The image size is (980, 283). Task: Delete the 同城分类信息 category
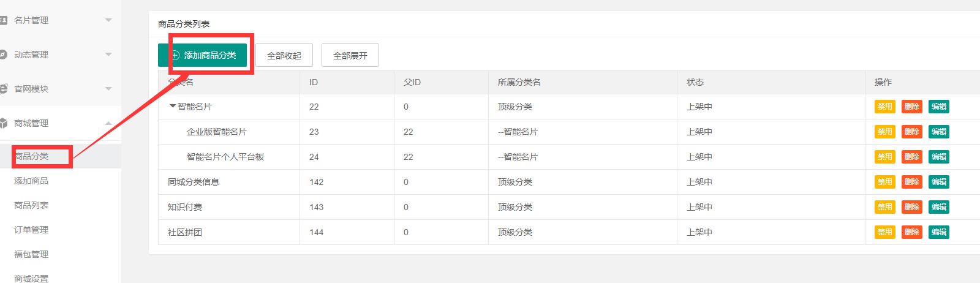[x=911, y=182]
